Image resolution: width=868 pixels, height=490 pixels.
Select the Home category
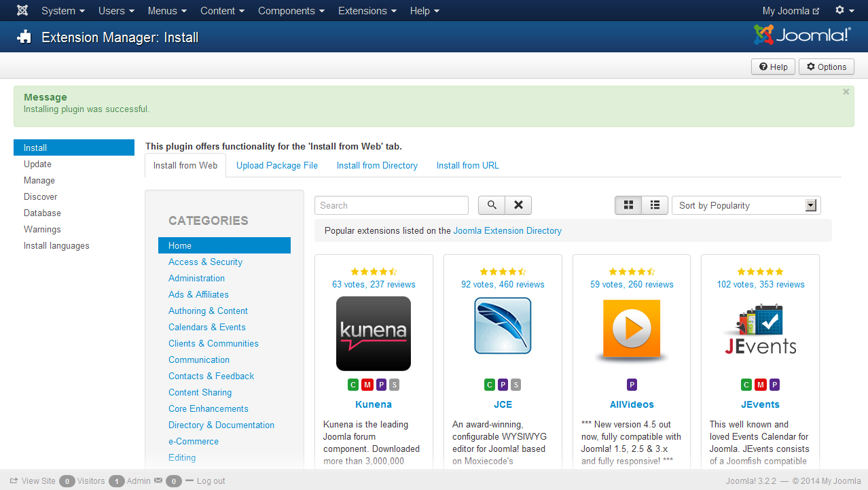tap(224, 245)
